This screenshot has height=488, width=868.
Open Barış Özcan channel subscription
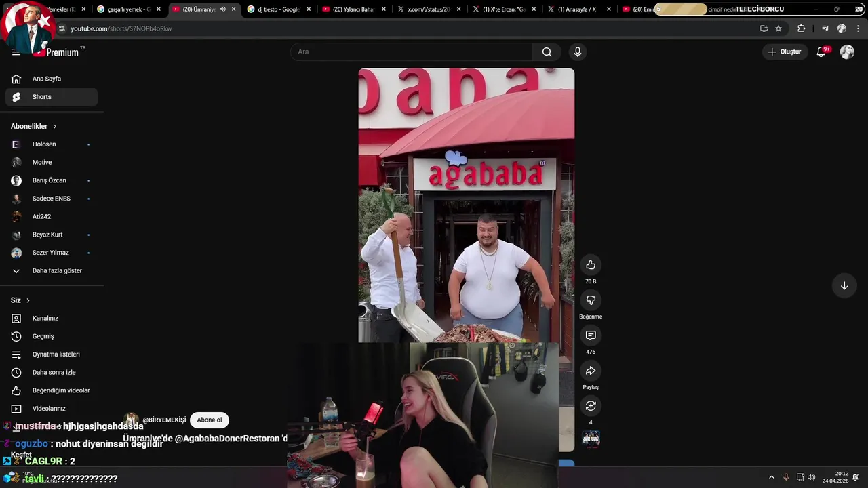pyautogui.click(x=52, y=180)
